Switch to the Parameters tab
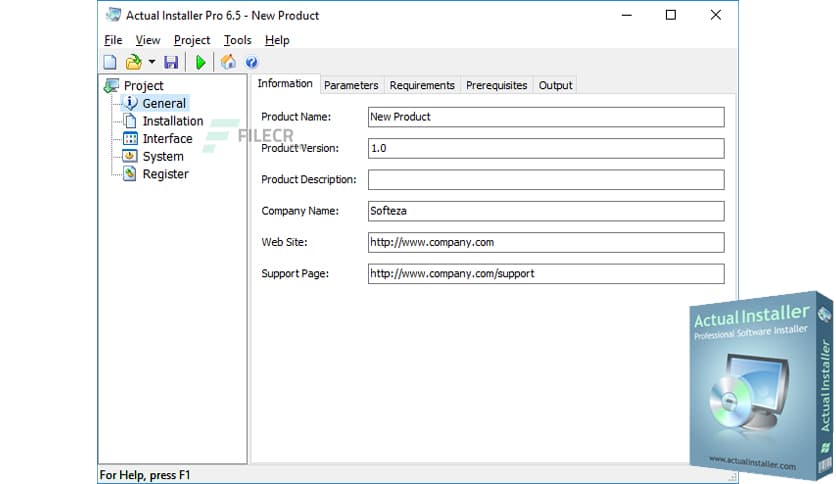Viewport: 836px width, 484px height. coord(351,85)
